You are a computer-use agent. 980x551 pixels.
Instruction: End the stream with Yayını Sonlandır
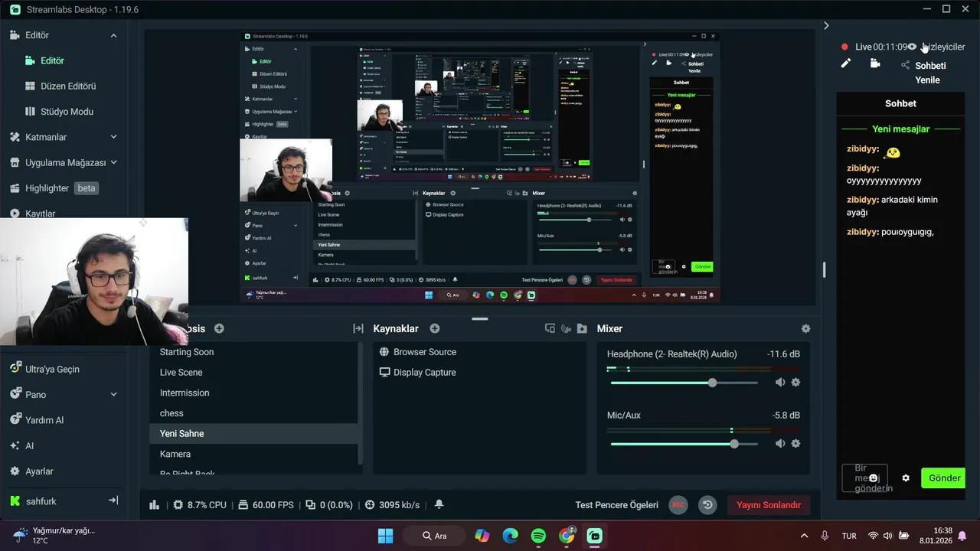[768, 504]
